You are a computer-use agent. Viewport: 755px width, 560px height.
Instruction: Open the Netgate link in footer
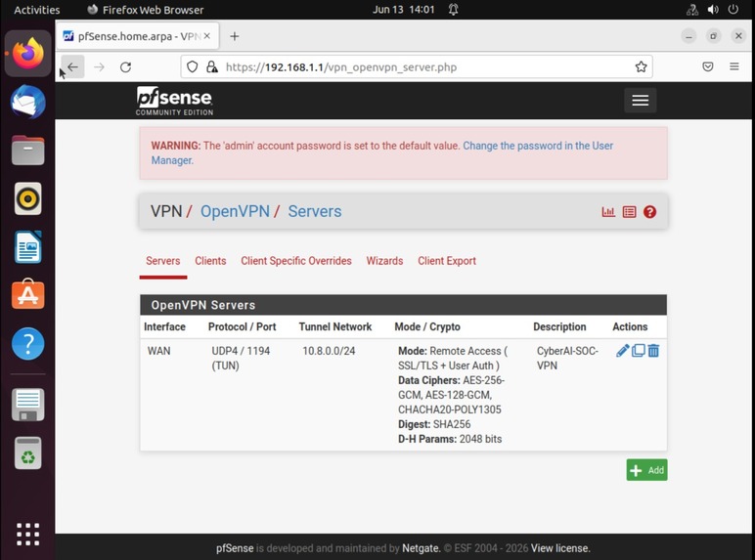pyautogui.click(x=421, y=548)
